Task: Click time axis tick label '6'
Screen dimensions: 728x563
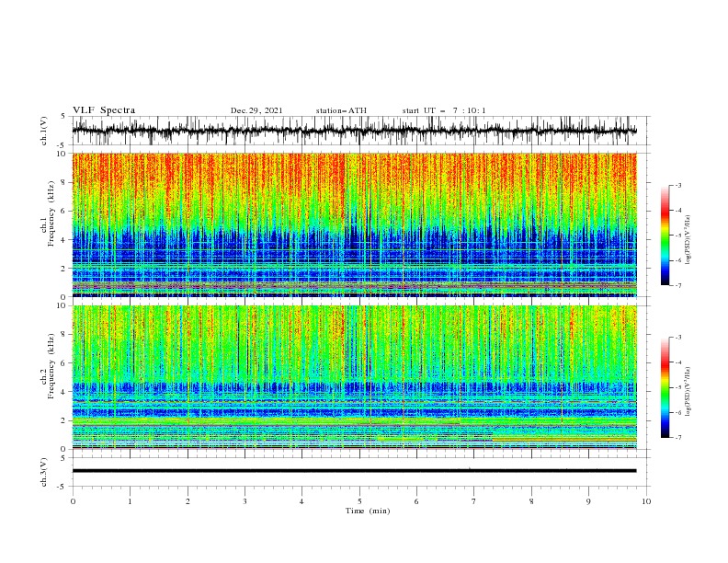Action: click(416, 501)
